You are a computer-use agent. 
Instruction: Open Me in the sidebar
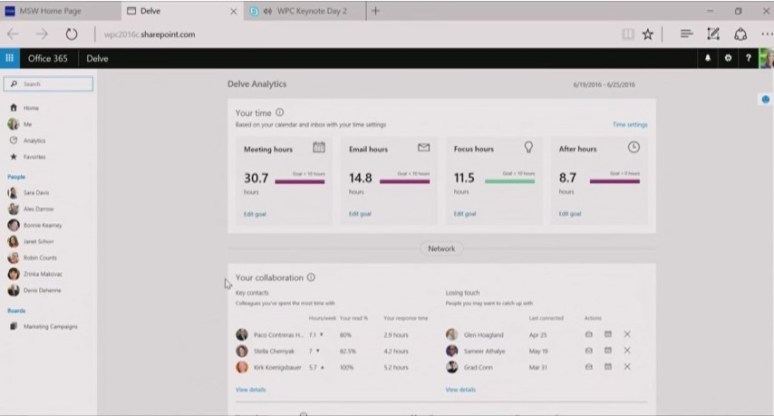coord(28,124)
